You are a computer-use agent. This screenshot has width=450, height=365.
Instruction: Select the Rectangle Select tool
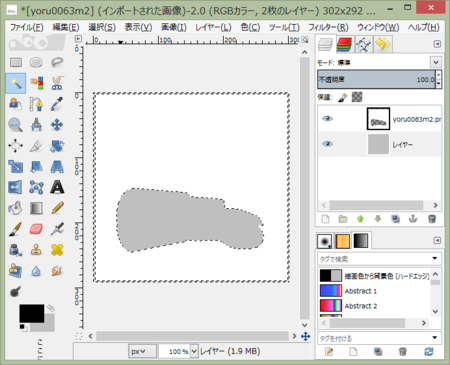pos(16,62)
